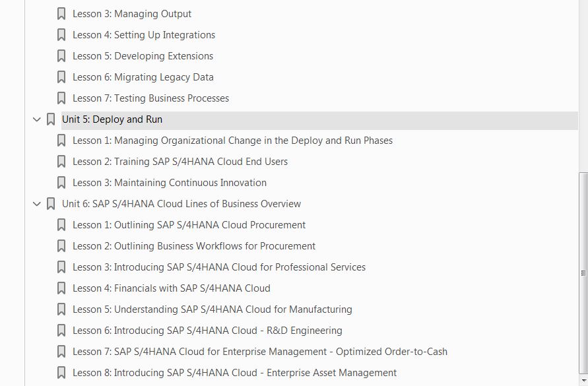Open Lesson 7: Optimized Order-to-Cash

coord(260,352)
